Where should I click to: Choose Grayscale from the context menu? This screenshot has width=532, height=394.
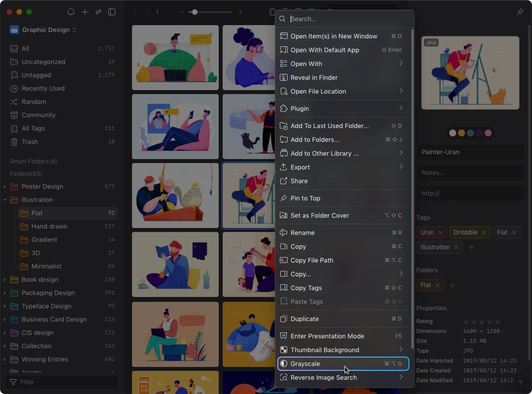tap(343, 364)
